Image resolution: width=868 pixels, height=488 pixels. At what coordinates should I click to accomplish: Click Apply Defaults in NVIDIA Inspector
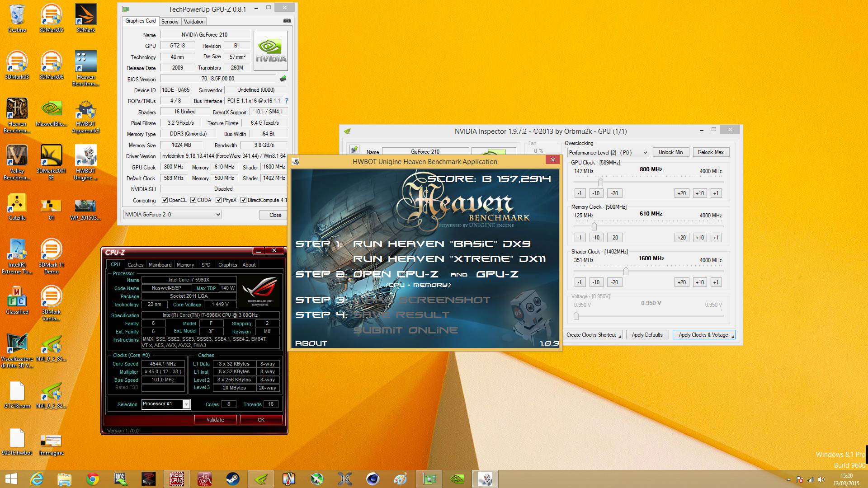(x=647, y=335)
